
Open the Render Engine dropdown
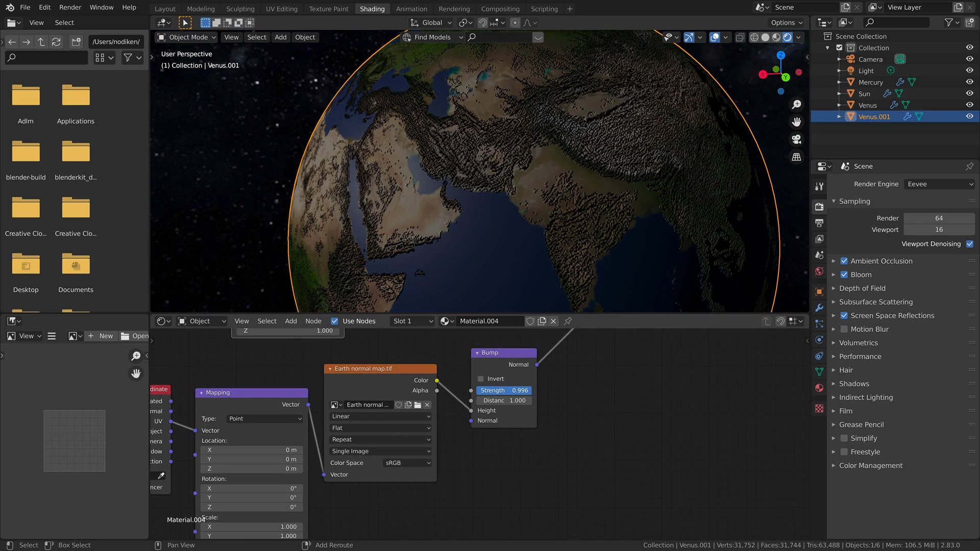coord(939,184)
